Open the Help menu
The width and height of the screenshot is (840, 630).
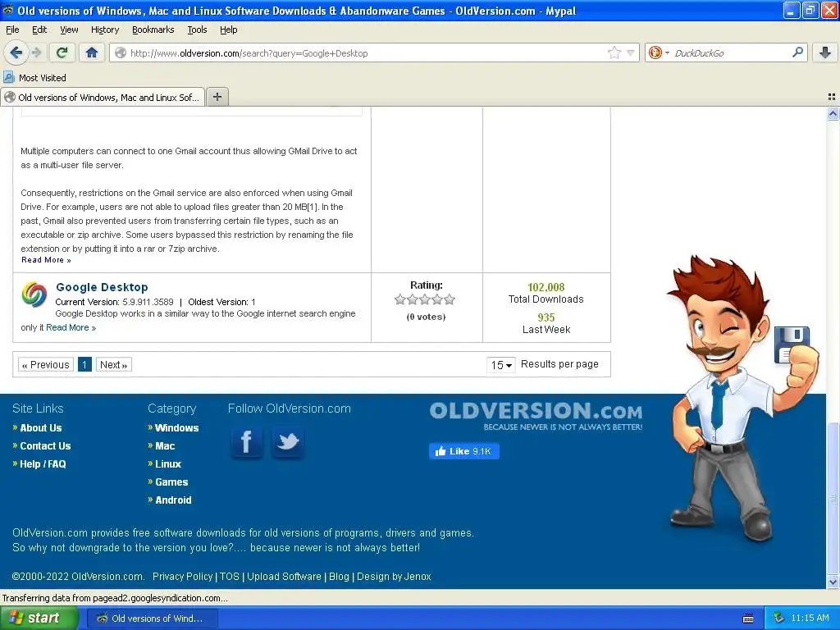click(x=228, y=30)
